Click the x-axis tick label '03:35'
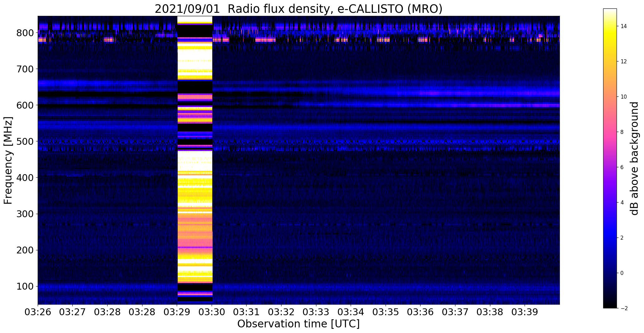This screenshot has width=644, height=333. click(x=386, y=312)
